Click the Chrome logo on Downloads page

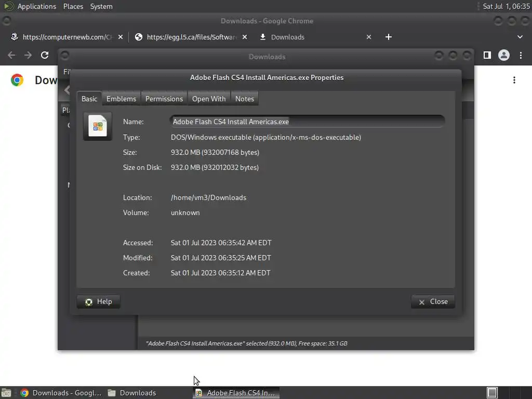tap(17, 80)
